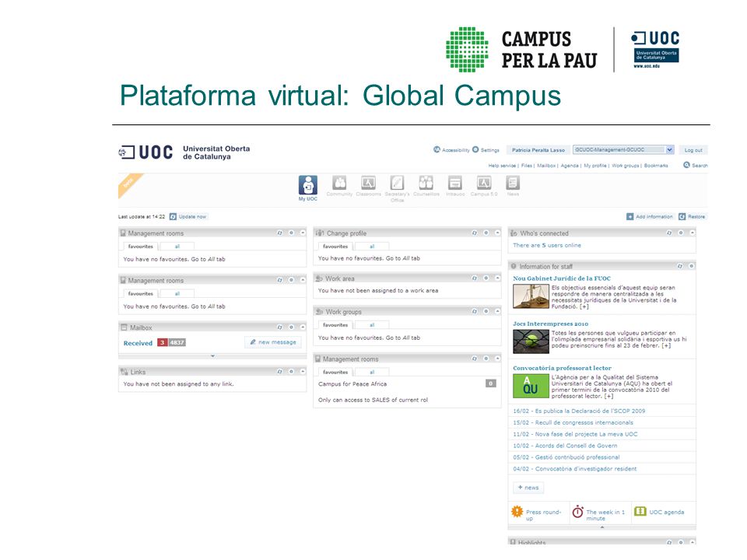Click the + news button
This screenshot has width=747, height=560.
click(x=528, y=488)
